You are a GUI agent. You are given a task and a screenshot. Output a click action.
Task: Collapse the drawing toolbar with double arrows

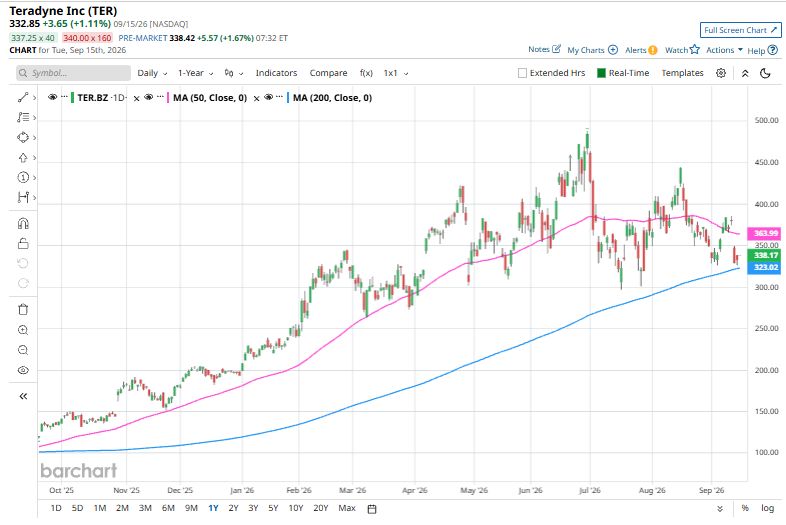[23, 396]
